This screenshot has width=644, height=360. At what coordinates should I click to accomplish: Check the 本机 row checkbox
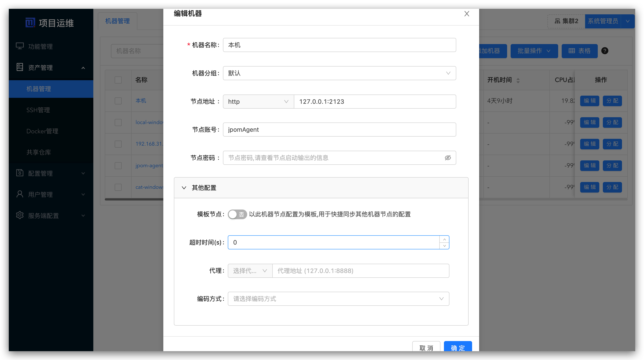point(118,101)
